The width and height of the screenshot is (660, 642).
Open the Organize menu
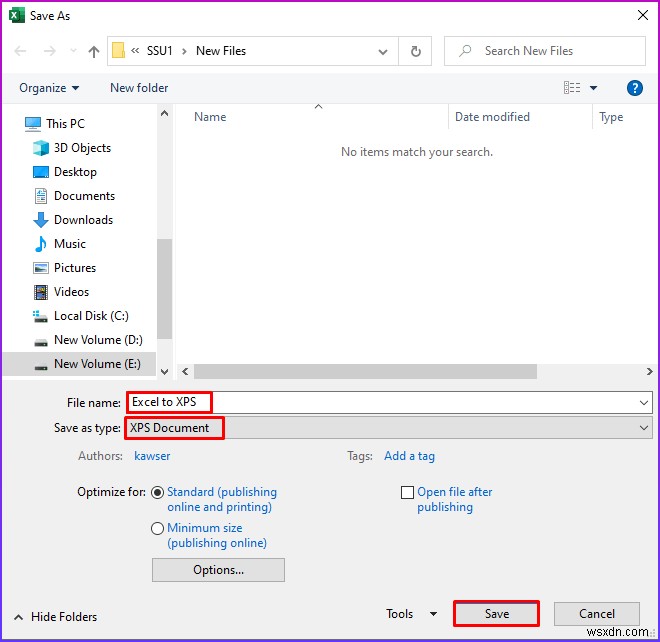click(49, 88)
